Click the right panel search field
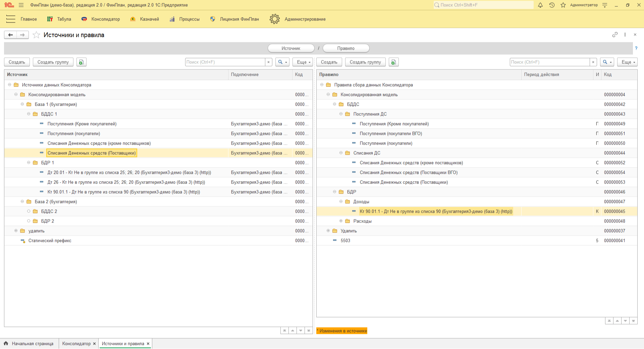 click(549, 62)
